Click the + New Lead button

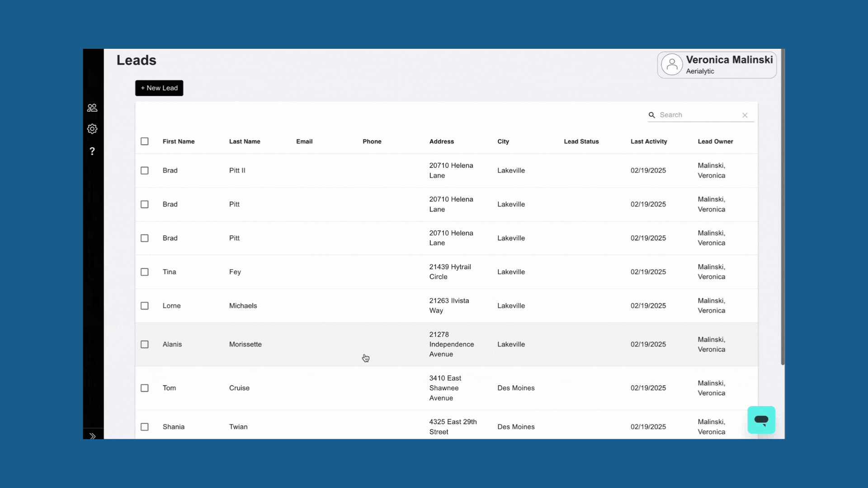tap(159, 88)
